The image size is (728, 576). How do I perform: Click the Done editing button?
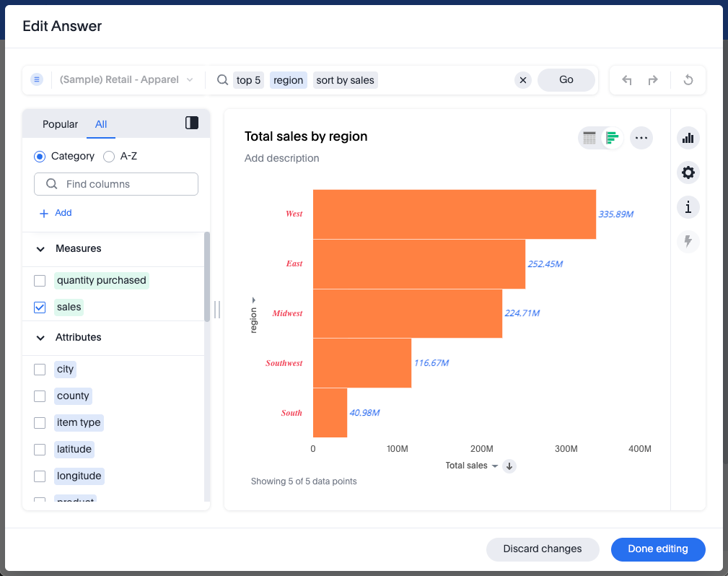pos(657,549)
